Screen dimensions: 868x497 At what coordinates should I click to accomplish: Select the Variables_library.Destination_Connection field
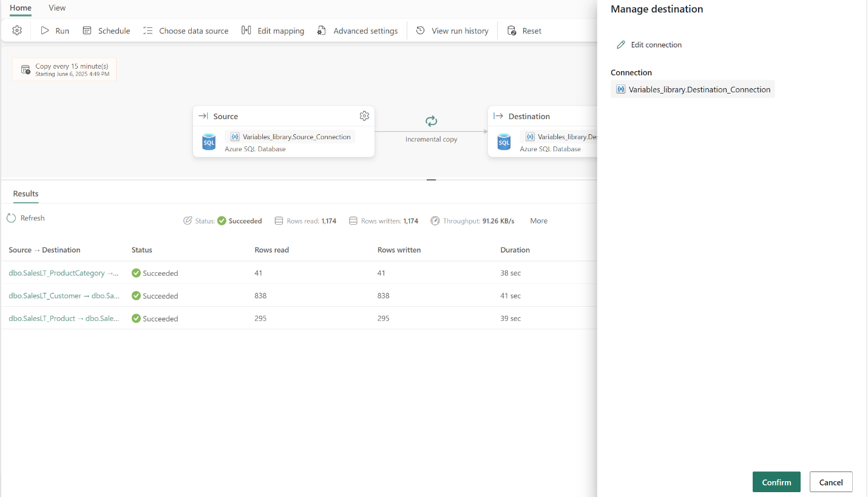693,89
